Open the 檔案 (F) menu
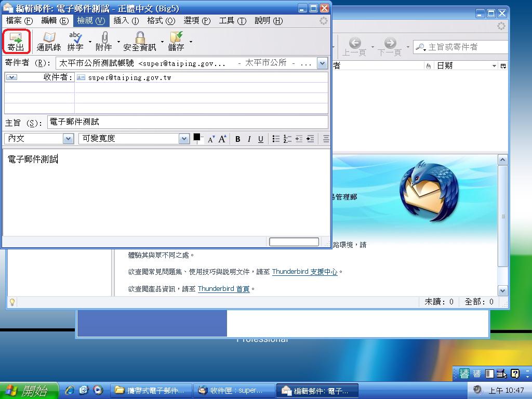Screen dimensions: 532x399 [19, 21]
